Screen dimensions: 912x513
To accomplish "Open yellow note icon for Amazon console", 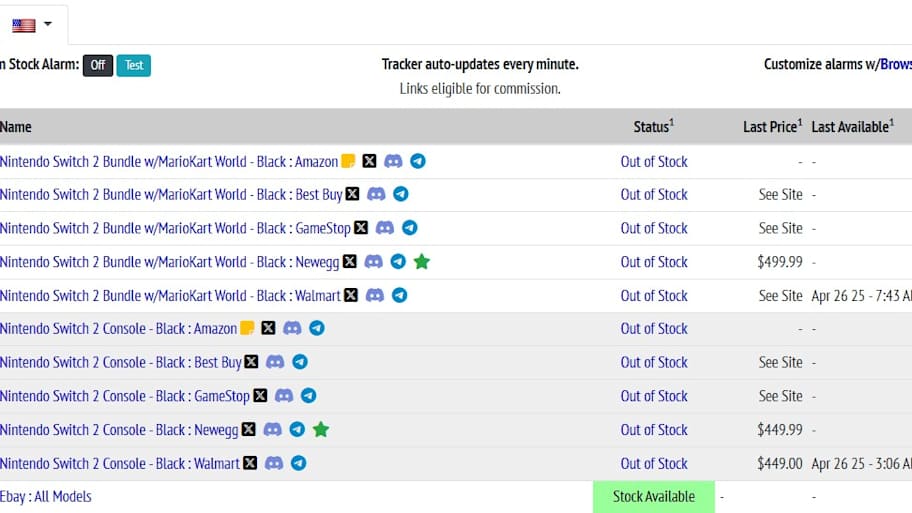I will (x=247, y=328).
